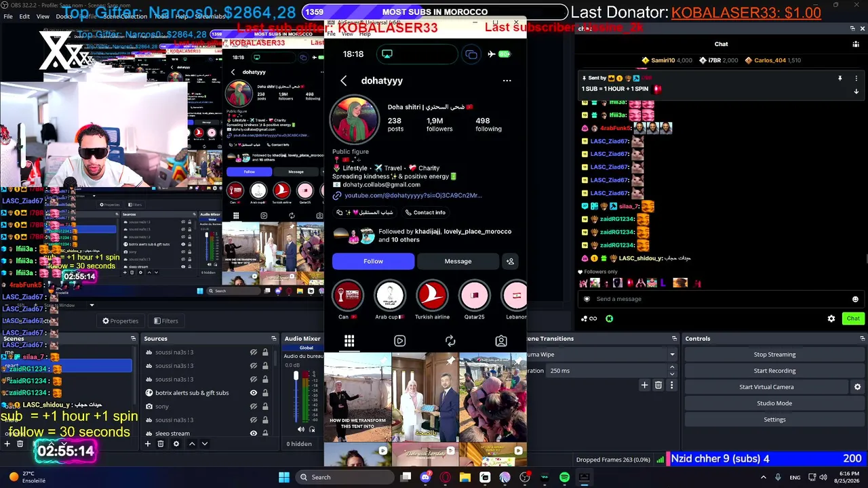868x488 pixels.
Task: Open virtual camera settings gear
Action: tap(857, 387)
